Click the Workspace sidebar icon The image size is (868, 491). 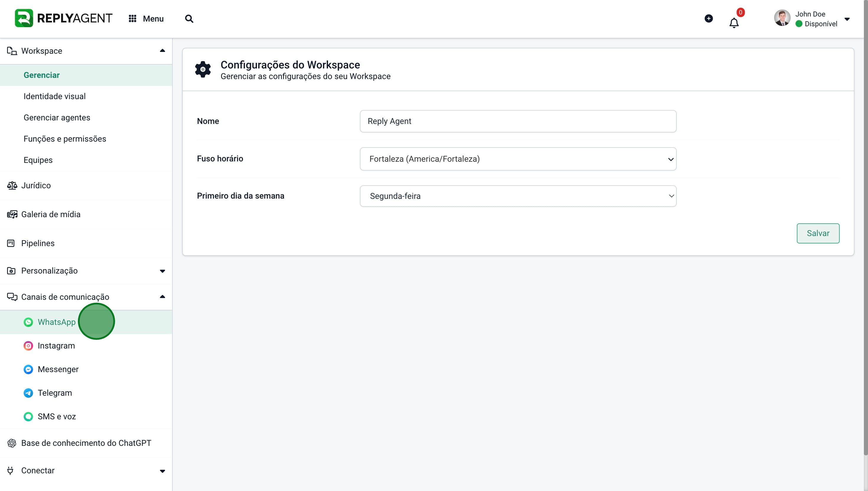pyautogui.click(x=12, y=51)
